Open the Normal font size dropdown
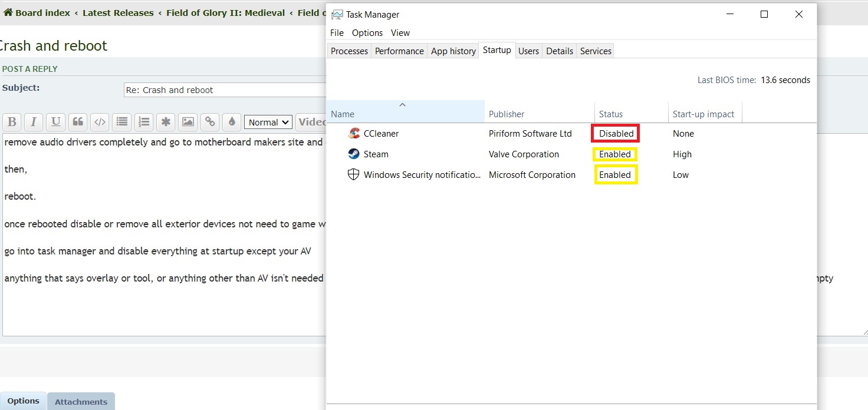This screenshot has height=410, width=868. click(268, 123)
